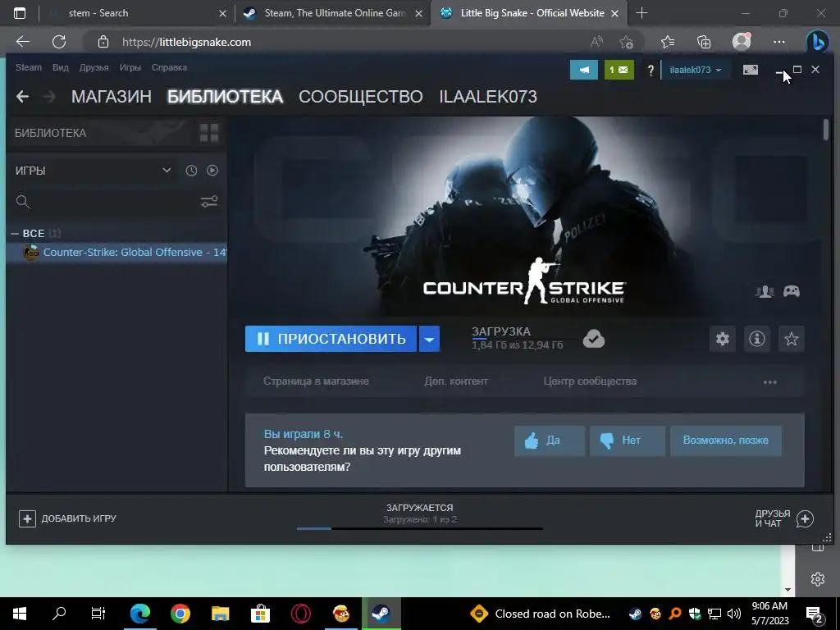The height and width of the screenshot is (630, 840).
Task: Open the Steam announcements megaphone icon
Action: click(583, 70)
